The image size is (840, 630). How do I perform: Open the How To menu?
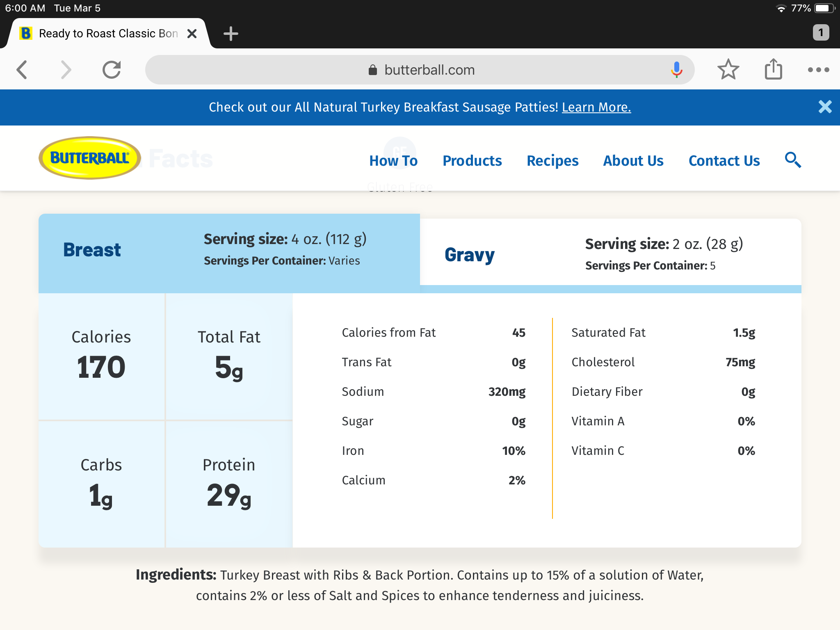tap(393, 161)
